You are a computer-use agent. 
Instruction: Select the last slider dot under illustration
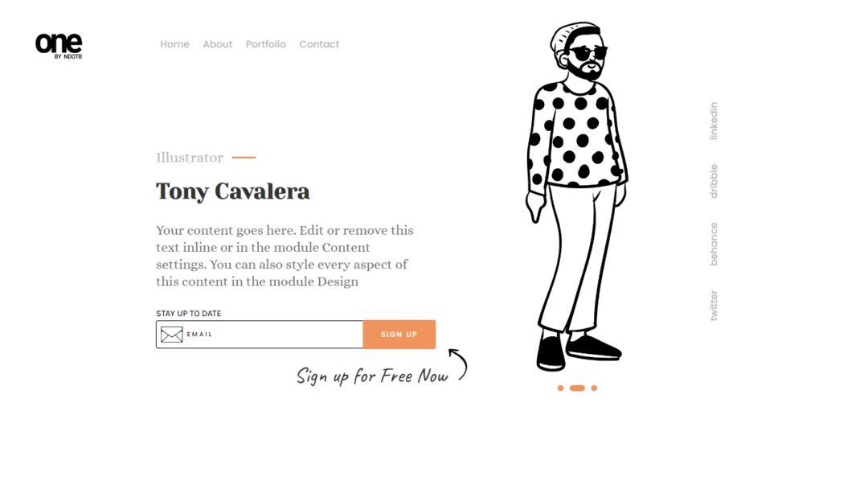(594, 388)
